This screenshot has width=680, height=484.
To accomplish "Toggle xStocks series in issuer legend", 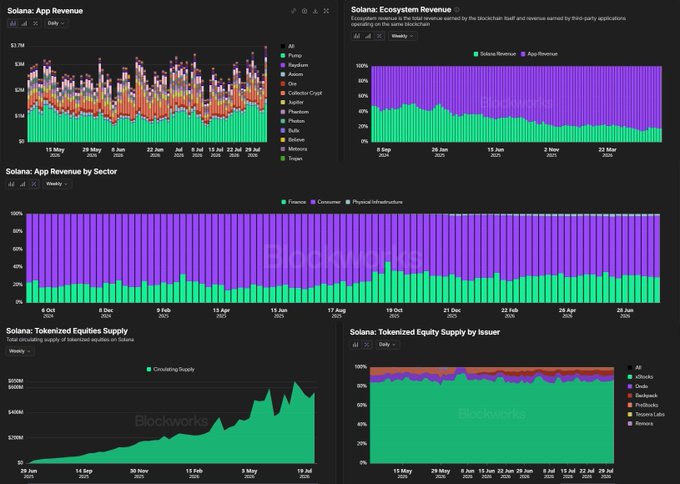I will click(640, 377).
